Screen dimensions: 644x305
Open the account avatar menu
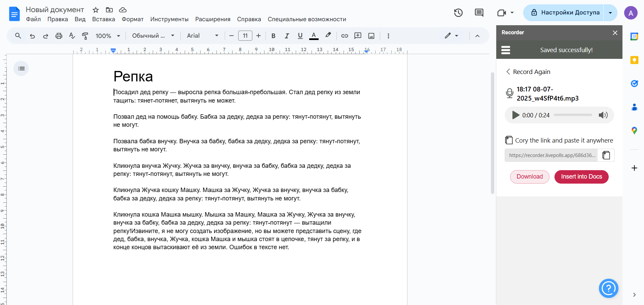tap(631, 13)
